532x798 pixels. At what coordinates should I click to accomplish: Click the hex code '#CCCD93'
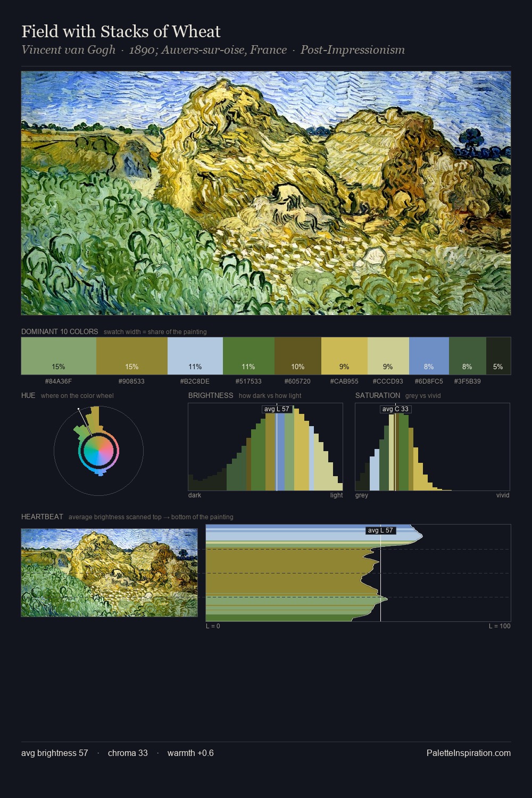pyautogui.click(x=388, y=381)
